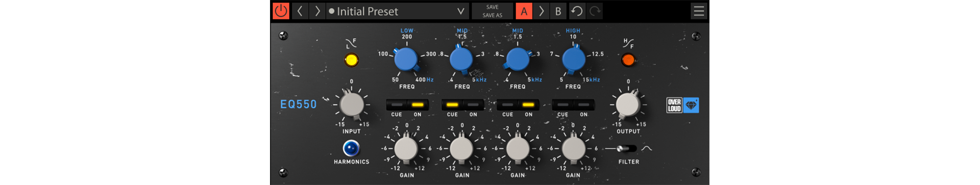Click the LOW band GAIN knob
The height and width of the screenshot is (185, 980).
[406, 149]
